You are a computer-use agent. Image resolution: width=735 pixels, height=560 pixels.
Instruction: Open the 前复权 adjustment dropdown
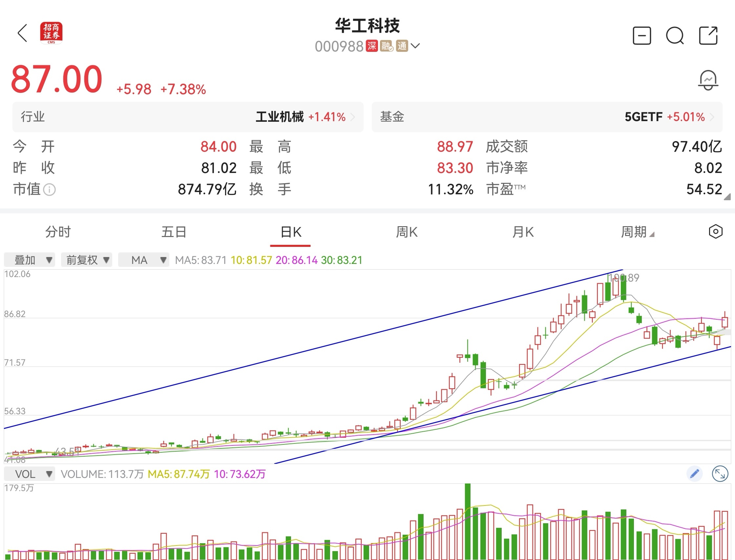point(86,260)
